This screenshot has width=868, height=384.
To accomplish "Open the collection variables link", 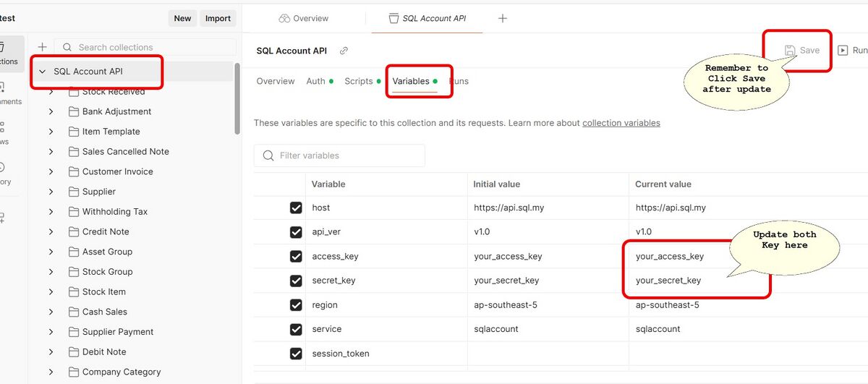I will 621,123.
